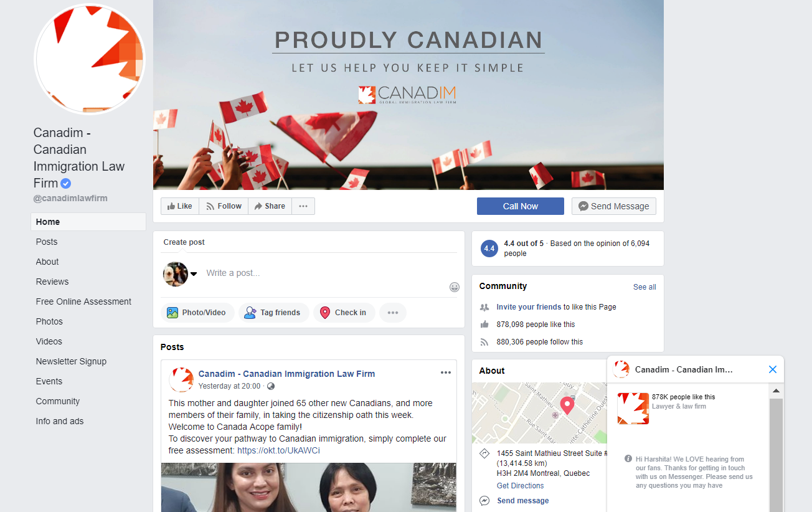Click Get Directions under the address
Screen dimensions: 812x512
520,486
